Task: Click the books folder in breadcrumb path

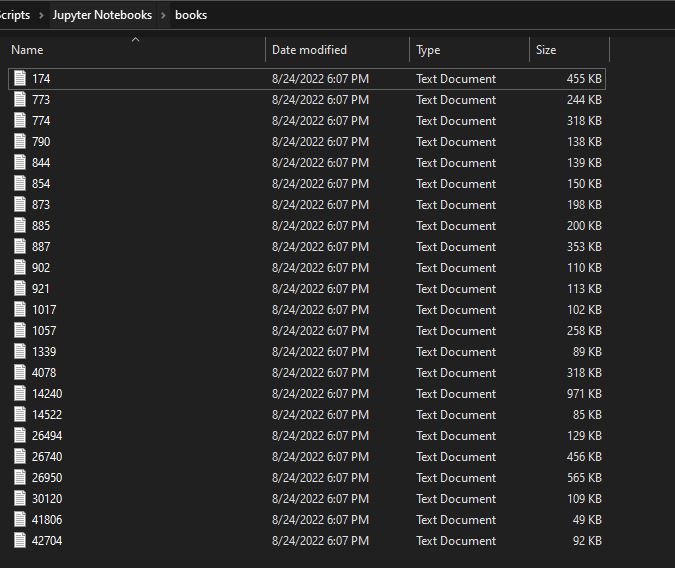Action: tap(191, 15)
